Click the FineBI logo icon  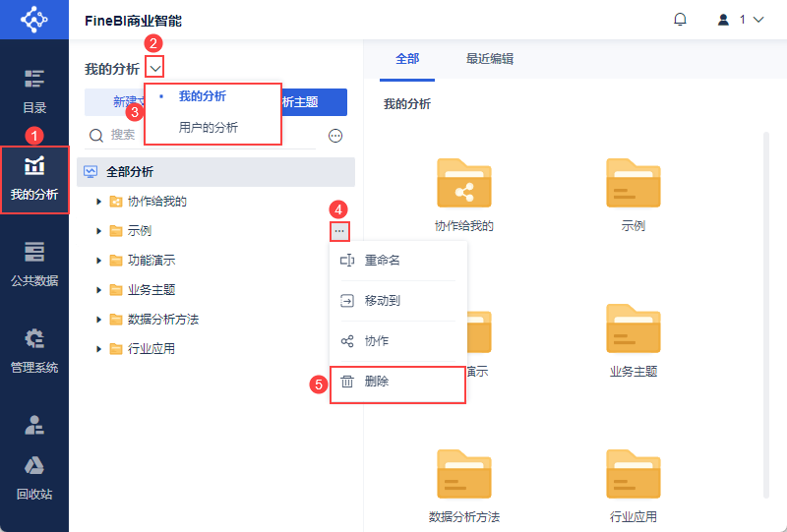[34, 20]
